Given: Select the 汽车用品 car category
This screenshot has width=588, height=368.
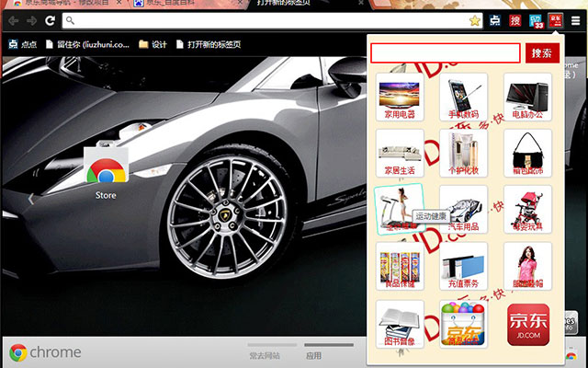Looking at the screenshot, I should click(463, 210).
